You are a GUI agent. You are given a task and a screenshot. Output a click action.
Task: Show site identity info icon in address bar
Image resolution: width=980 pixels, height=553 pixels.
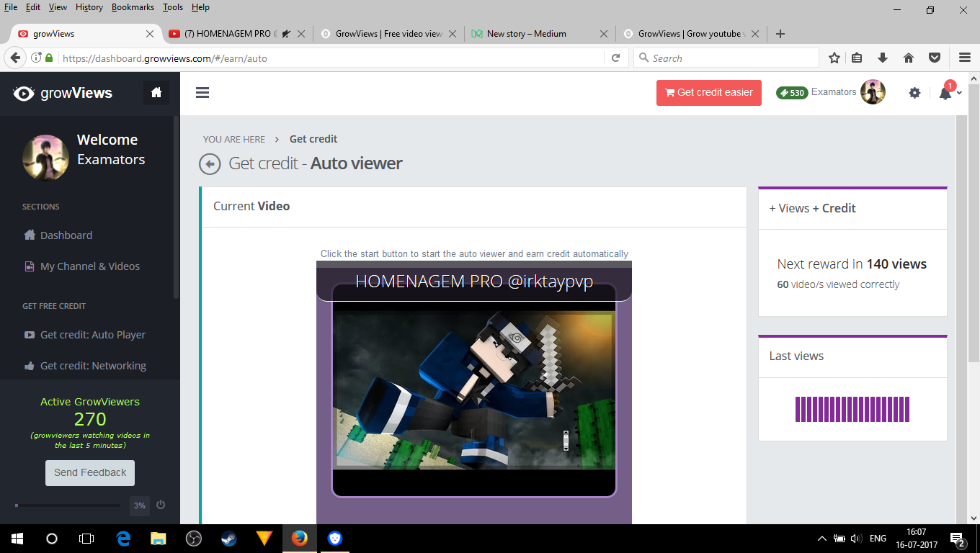(x=35, y=58)
